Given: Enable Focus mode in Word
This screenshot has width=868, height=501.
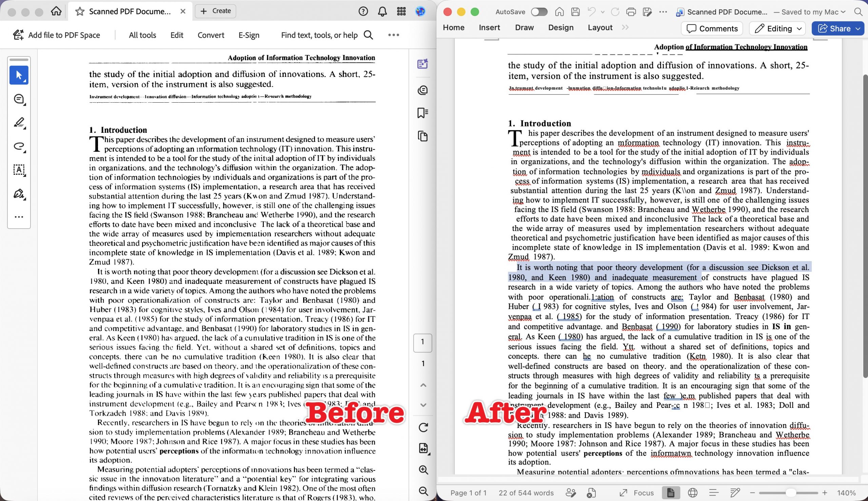Looking at the screenshot, I should tap(636, 493).
